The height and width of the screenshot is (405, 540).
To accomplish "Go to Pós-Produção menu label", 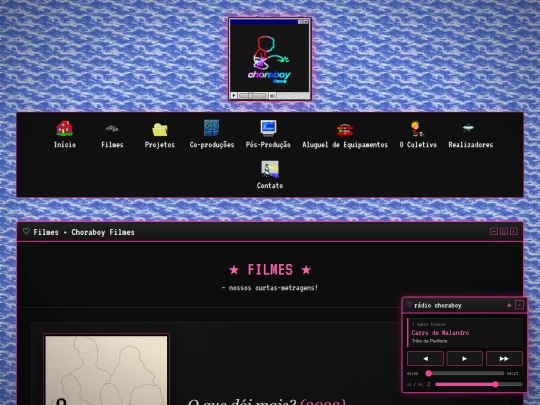I will (x=268, y=145).
